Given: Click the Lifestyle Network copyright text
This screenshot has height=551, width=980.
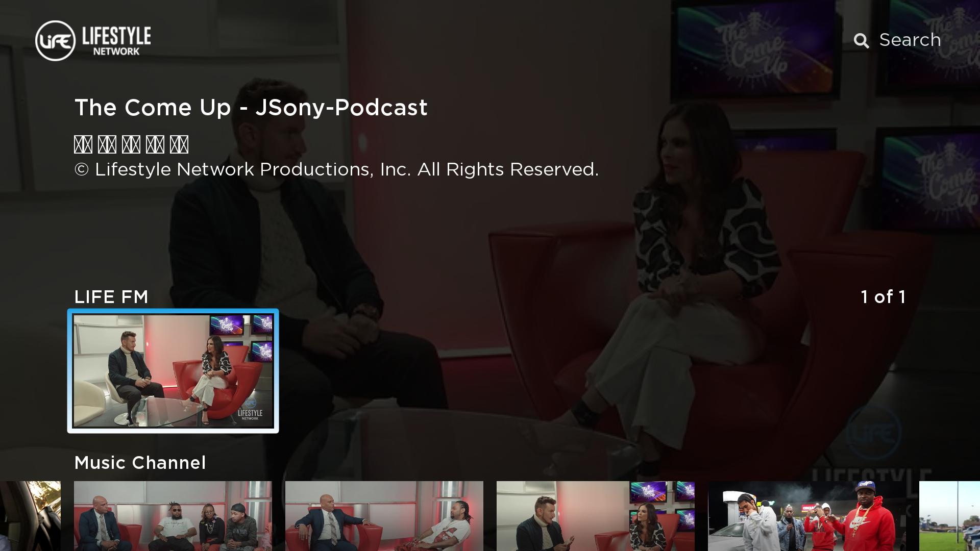Looking at the screenshot, I should [x=336, y=169].
